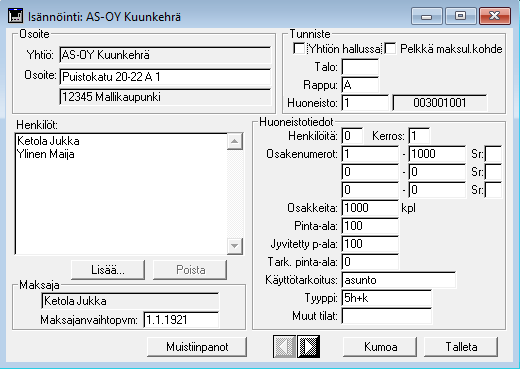Edit the Tark. pinta-ala field
Viewport: 520px width, 369px height.
[x=370, y=262]
